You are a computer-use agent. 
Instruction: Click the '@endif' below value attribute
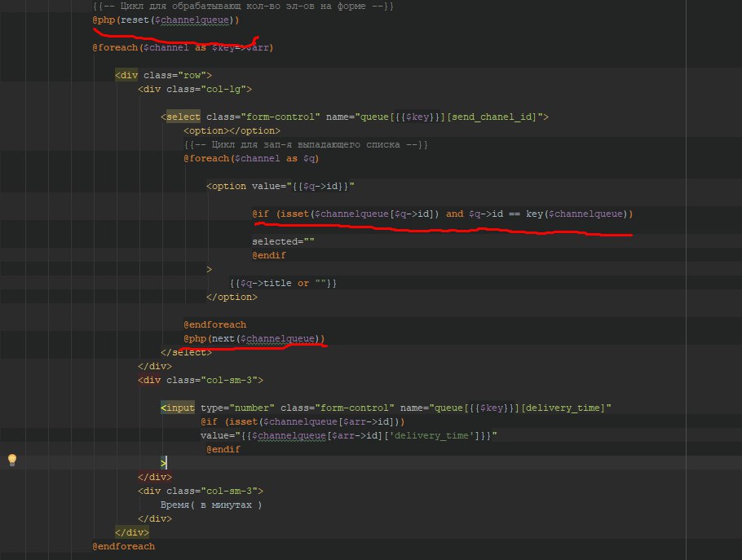[223, 449]
